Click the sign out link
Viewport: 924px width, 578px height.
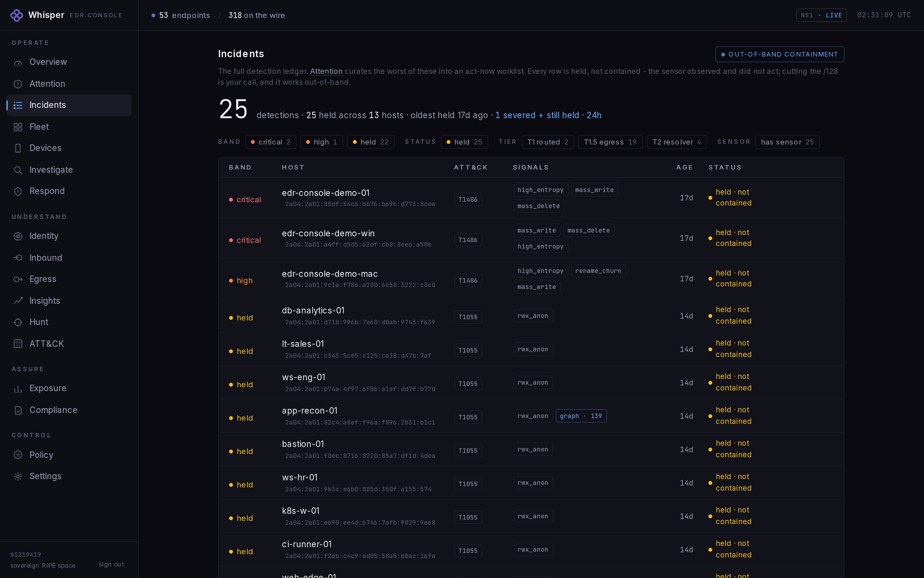pos(111,565)
